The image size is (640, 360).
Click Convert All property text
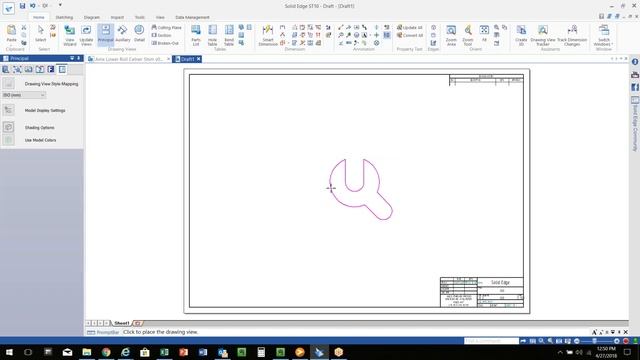[410, 36]
